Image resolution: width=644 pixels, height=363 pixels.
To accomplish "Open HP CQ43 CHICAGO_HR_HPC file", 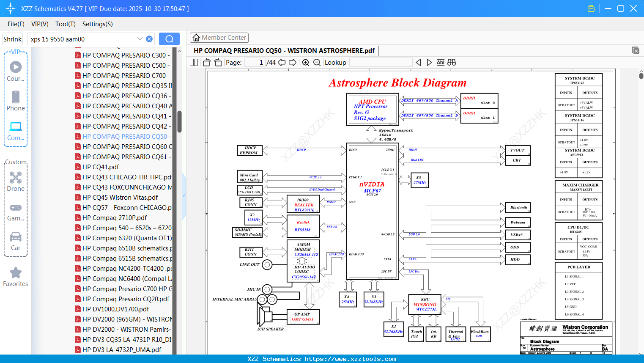I will [x=123, y=177].
